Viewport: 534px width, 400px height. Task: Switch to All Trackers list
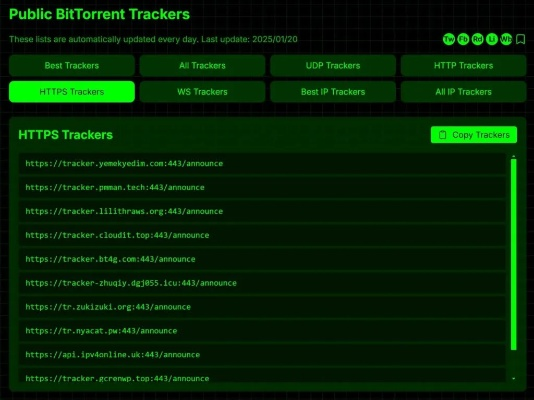202,65
